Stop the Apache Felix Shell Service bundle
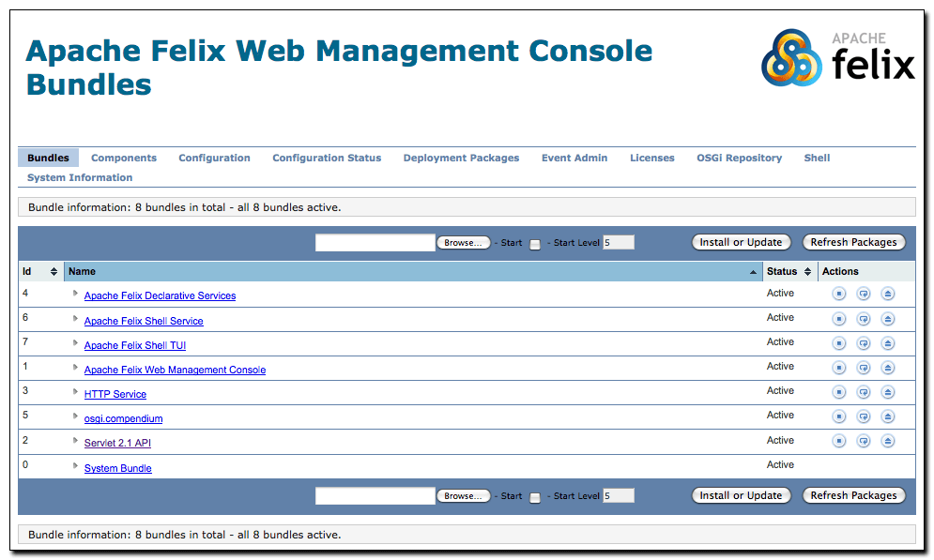This screenshot has width=934, height=560. (838, 319)
